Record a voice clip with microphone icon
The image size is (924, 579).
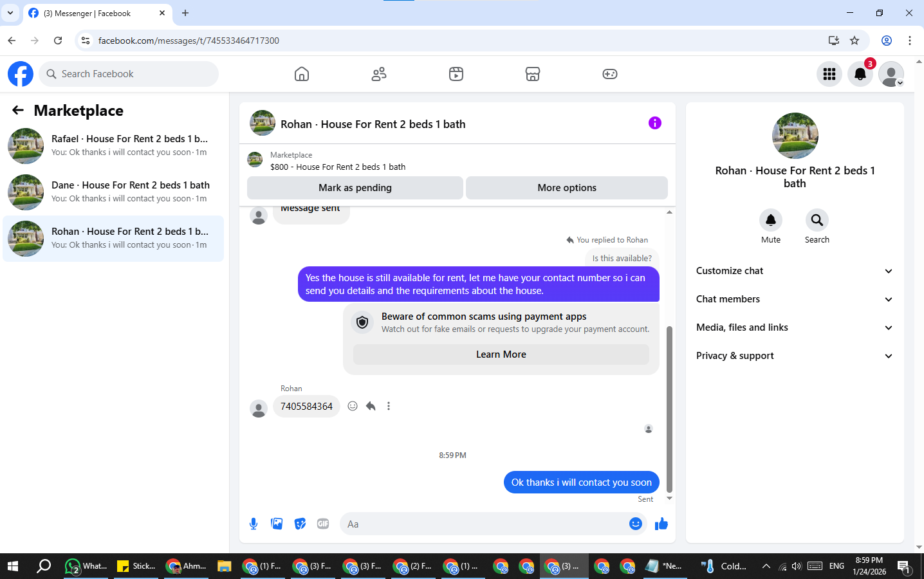[x=254, y=524]
